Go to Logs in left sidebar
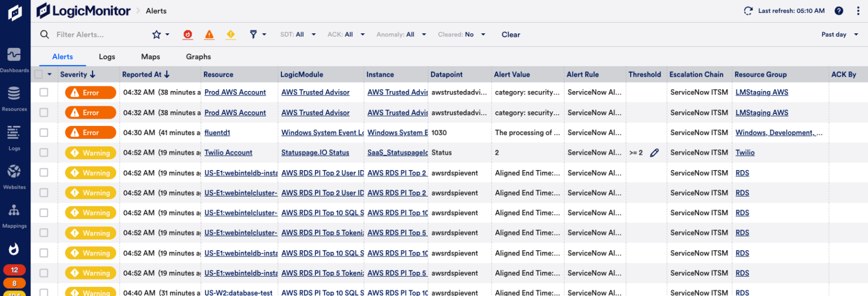The width and height of the screenshot is (868, 296). point(14,137)
